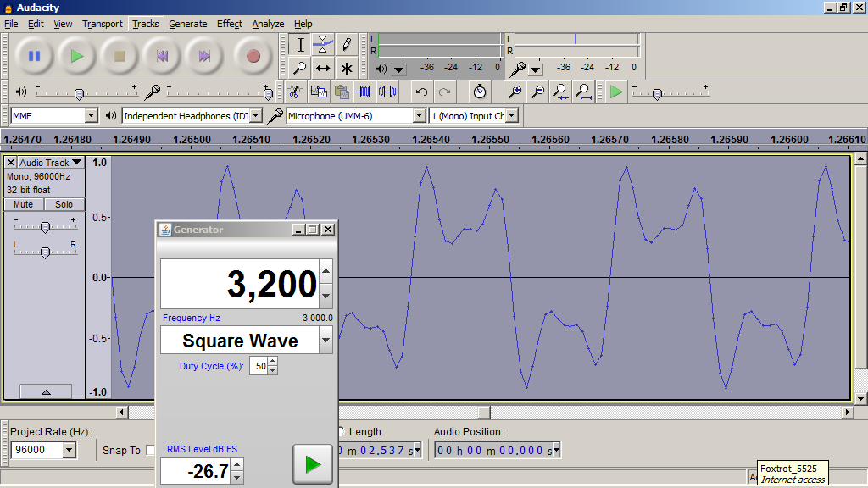Start recording with the Record button
Image resolution: width=868 pixels, height=488 pixels.
[253, 56]
